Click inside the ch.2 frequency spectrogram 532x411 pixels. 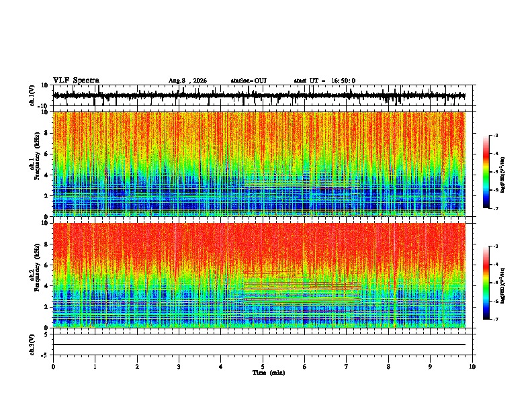pyautogui.click(x=259, y=275)
